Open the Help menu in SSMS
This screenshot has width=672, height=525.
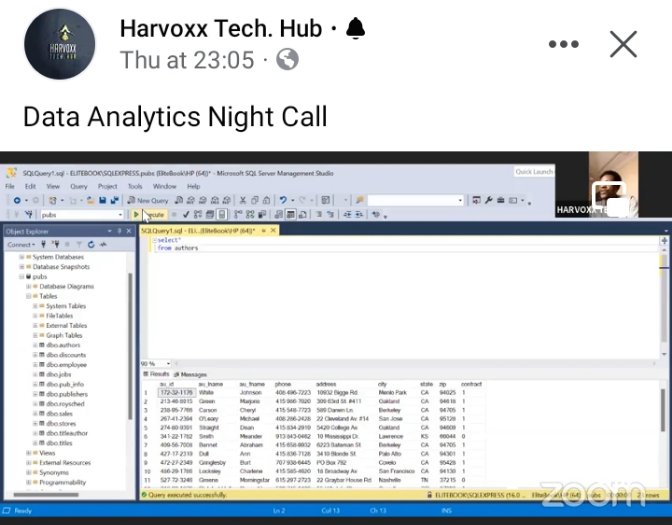(194, 186)
